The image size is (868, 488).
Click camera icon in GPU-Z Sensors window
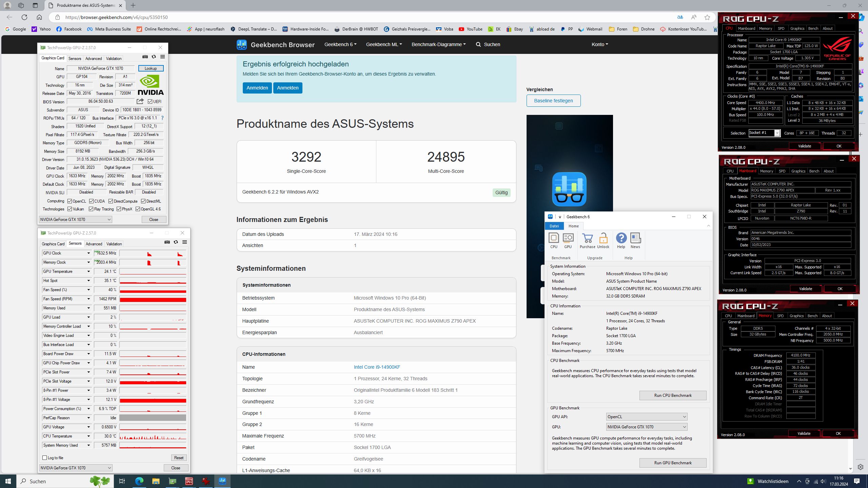pyautogui.click(x=167, y=242)
